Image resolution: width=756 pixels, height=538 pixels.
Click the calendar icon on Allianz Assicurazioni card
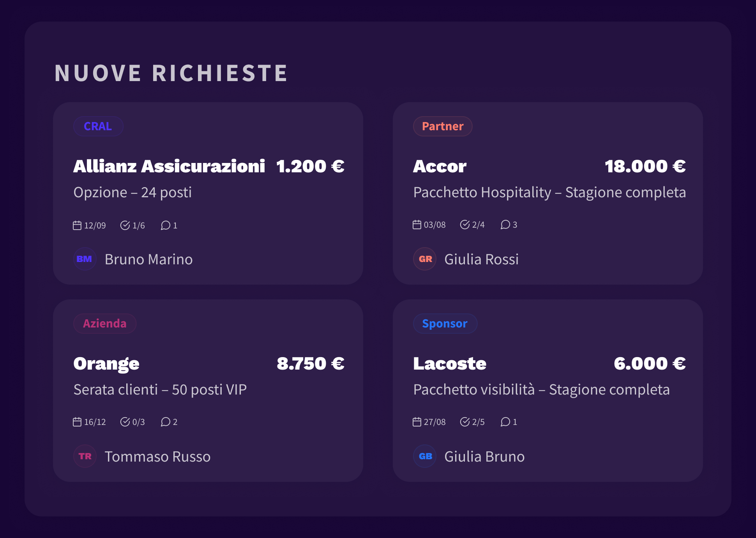coord(77,225)
